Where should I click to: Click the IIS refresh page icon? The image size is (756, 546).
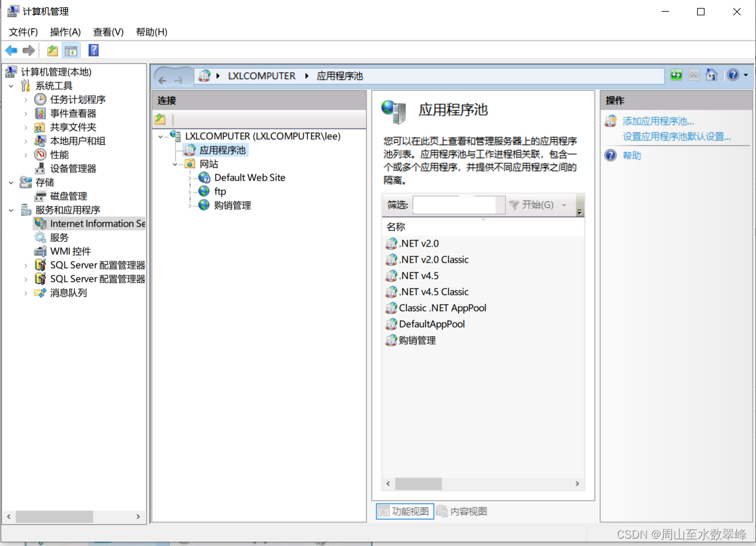coord(676,75)
